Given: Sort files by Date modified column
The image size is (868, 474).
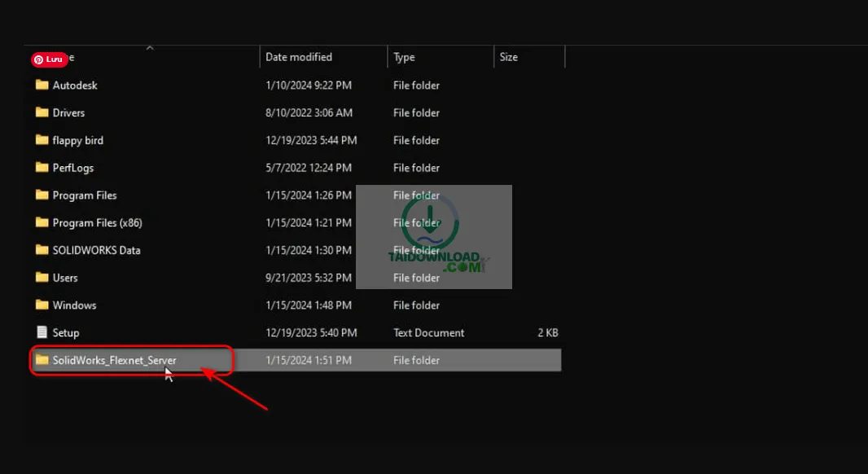Looking at the screenshot, I should point(299,57).
